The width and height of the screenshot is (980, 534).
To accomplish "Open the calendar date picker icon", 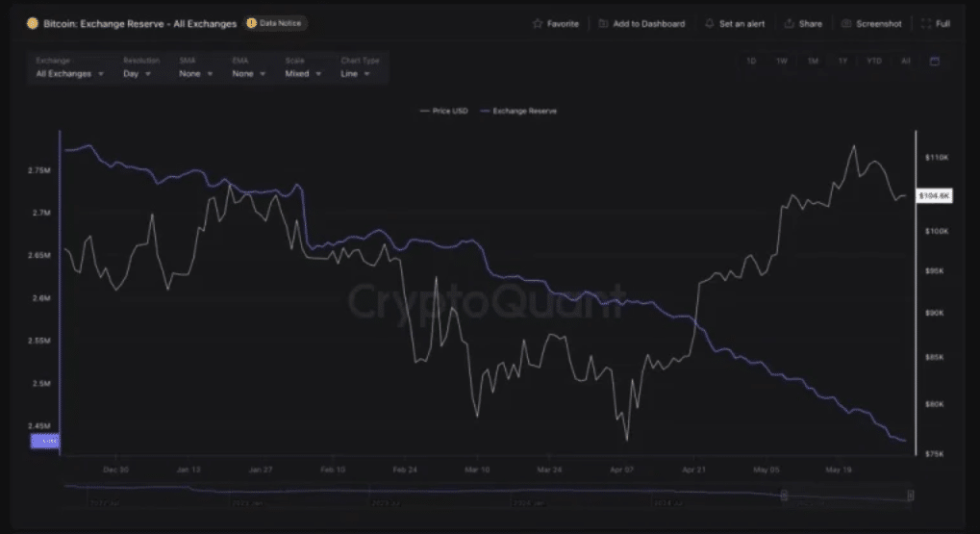I will (x=935, y=62).
